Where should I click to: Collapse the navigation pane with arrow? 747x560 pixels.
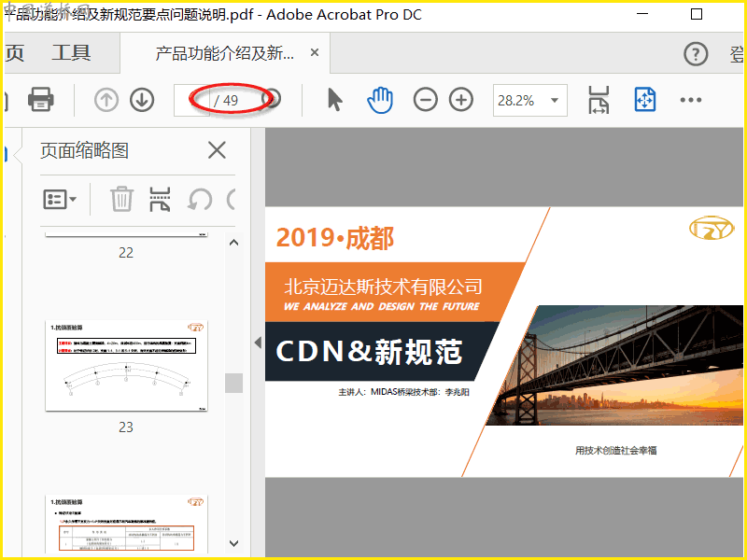point(259,343)
